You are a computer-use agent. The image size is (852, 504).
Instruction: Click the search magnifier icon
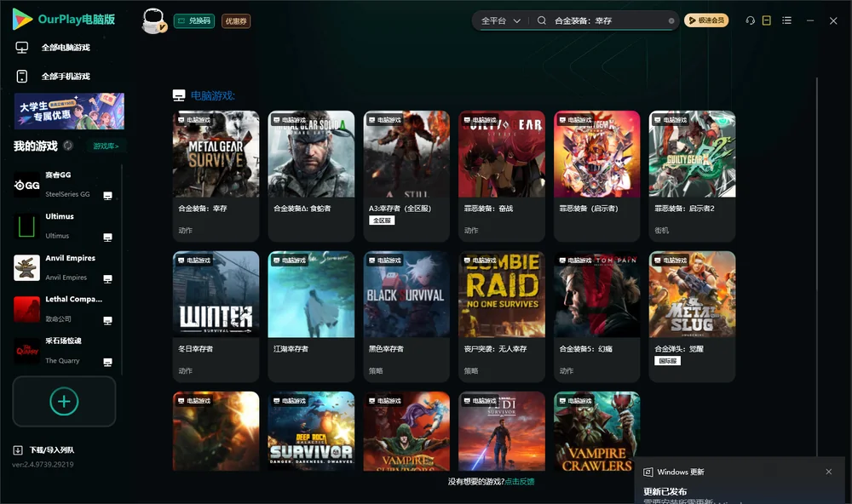(541, 20)
